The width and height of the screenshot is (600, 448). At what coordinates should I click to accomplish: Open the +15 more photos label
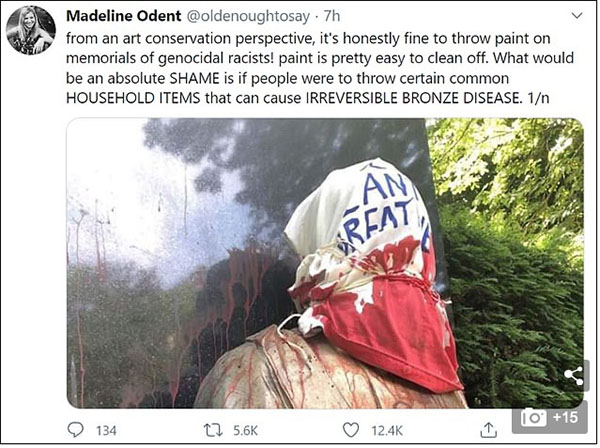566,417
